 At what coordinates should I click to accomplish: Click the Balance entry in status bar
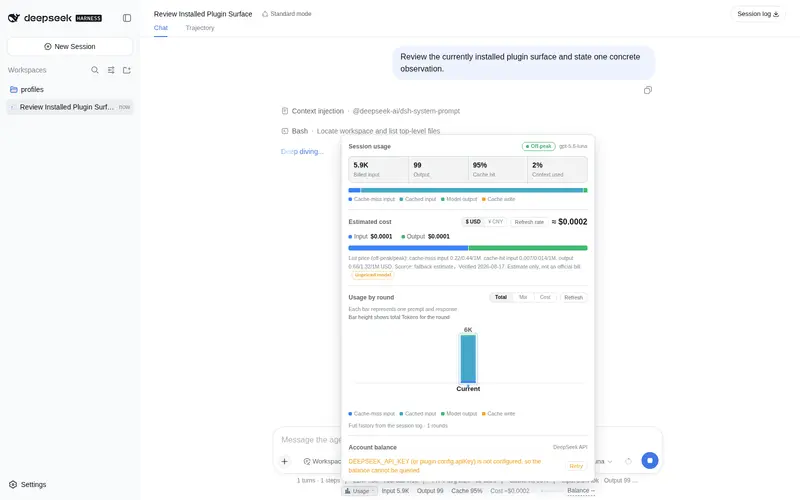point(581,490)
